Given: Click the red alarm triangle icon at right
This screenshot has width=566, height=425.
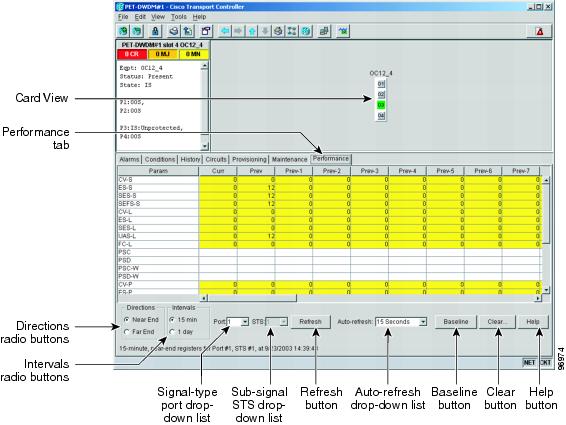Looking at the screenshot, I should [540, 31].
